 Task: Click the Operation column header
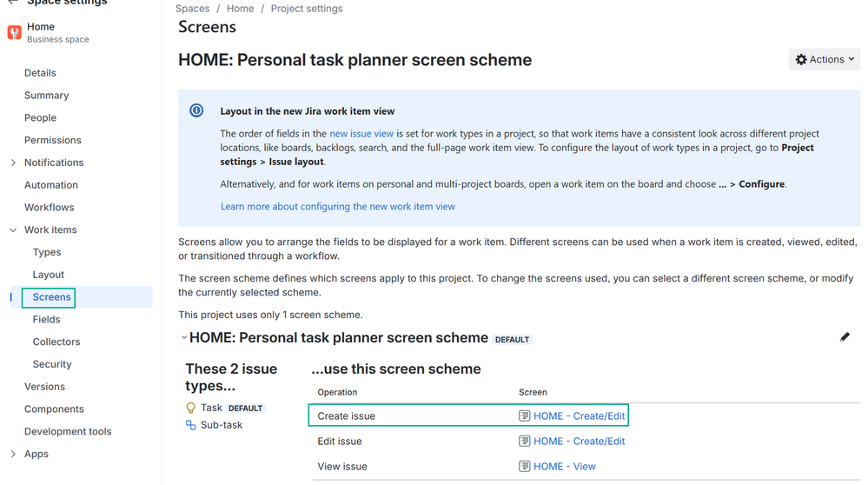[x=337, y=393]
